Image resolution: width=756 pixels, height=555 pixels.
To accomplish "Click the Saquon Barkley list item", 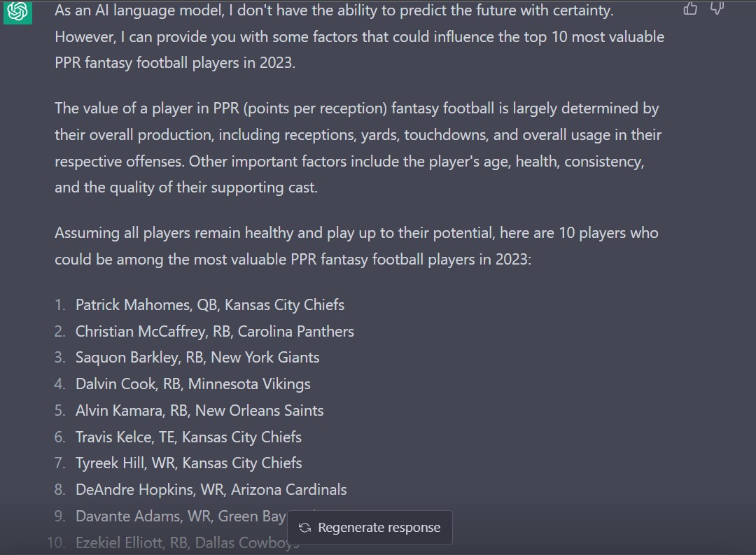I will pos(197,358).
